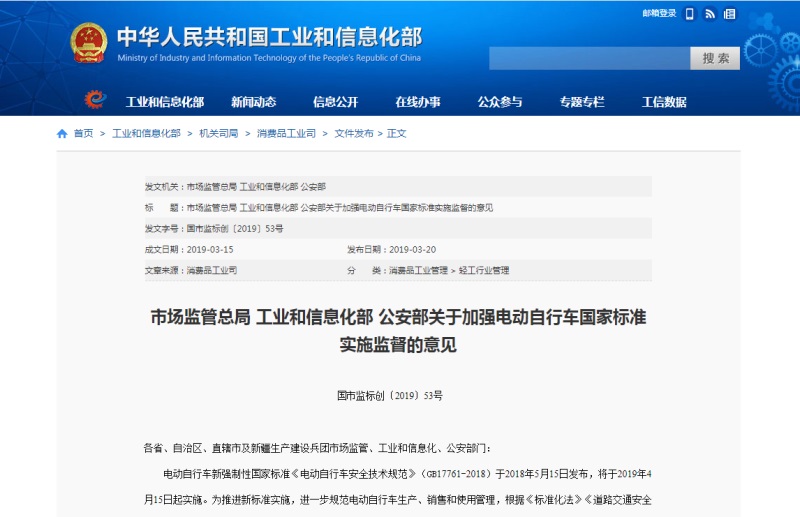The height and width of the screenshot is (517, 800).
Task: Click the main article headline
Action: (x=398, y=331)
